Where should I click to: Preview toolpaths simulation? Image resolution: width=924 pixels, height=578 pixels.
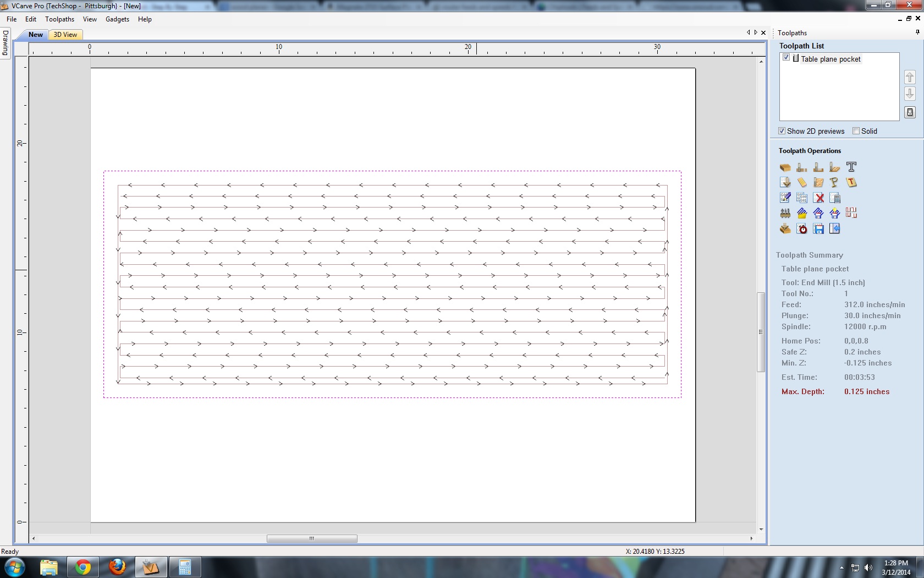(x=785, y=228)
